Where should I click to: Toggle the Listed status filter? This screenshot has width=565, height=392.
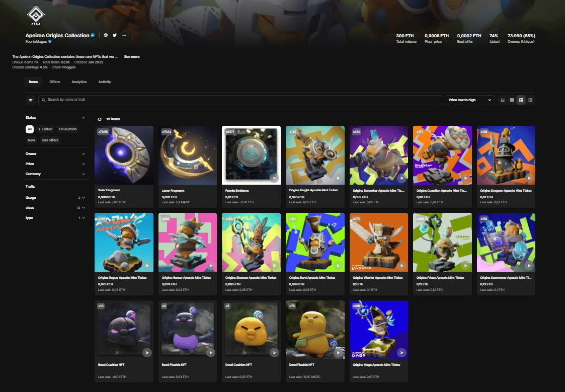pos(45,129)
